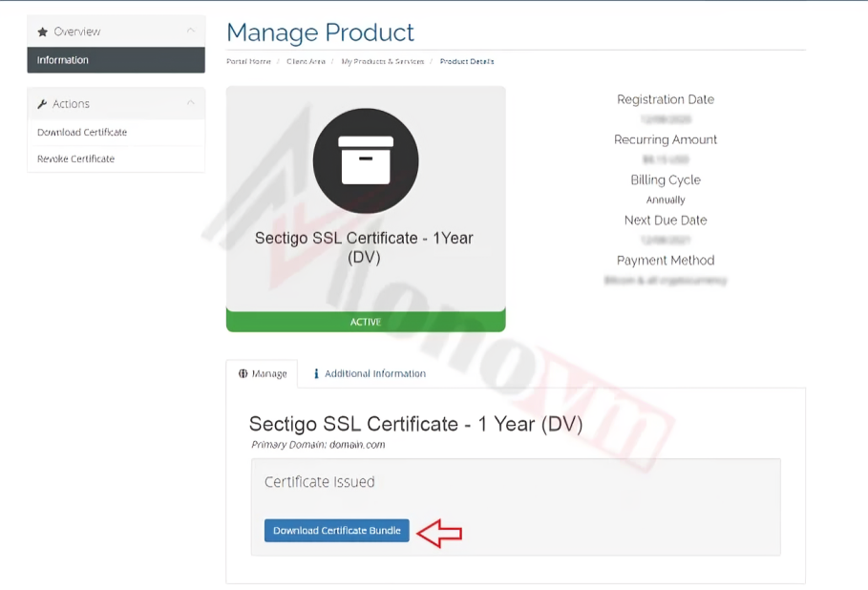Open the My Products & Services breadcrumb
Screen dimensions: 868x590
pos(383,61)
